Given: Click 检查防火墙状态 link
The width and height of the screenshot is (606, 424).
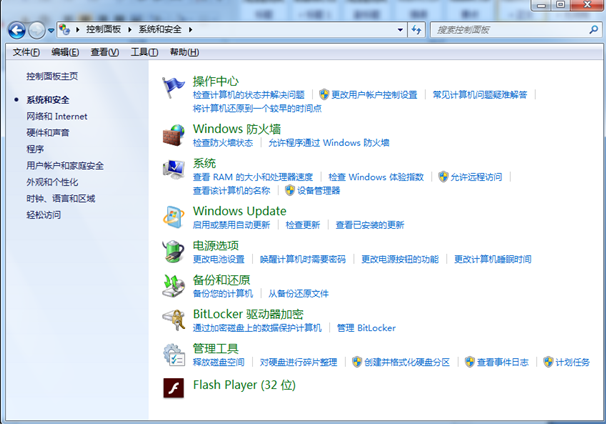Looking at the screenshot, I should click(x=223, y=143).
